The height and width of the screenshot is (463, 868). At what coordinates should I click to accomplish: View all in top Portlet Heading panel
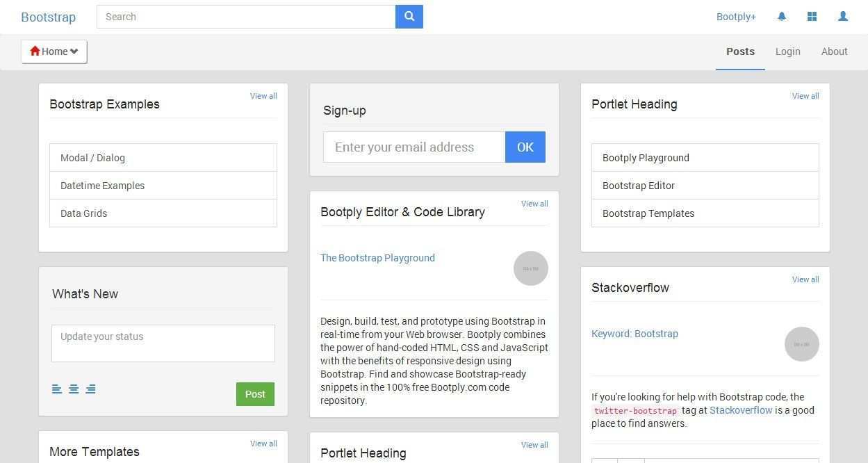(x=805, y=96)
